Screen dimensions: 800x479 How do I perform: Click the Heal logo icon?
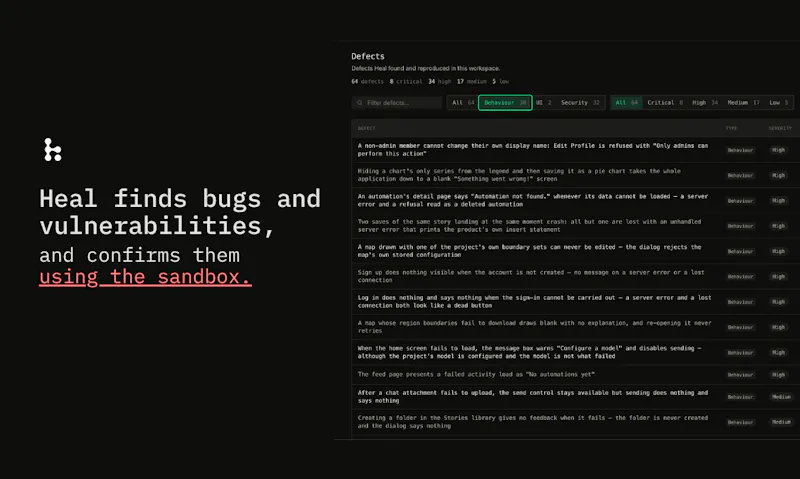pos(53,150)
